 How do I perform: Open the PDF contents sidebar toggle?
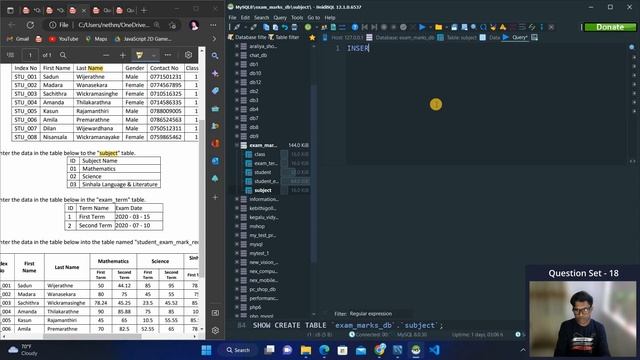tap(10, 55)
